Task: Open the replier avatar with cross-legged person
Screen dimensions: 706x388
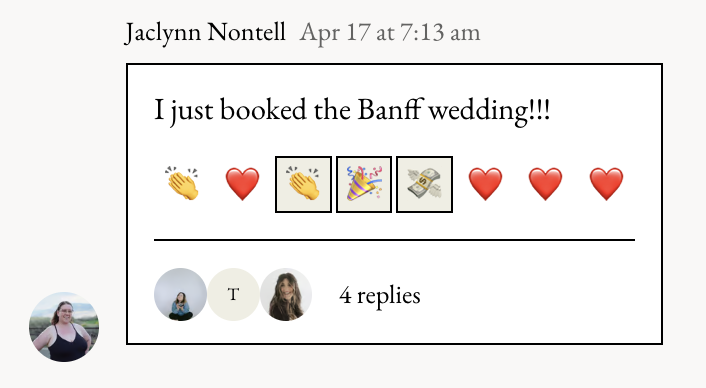Action: [181, 294]
